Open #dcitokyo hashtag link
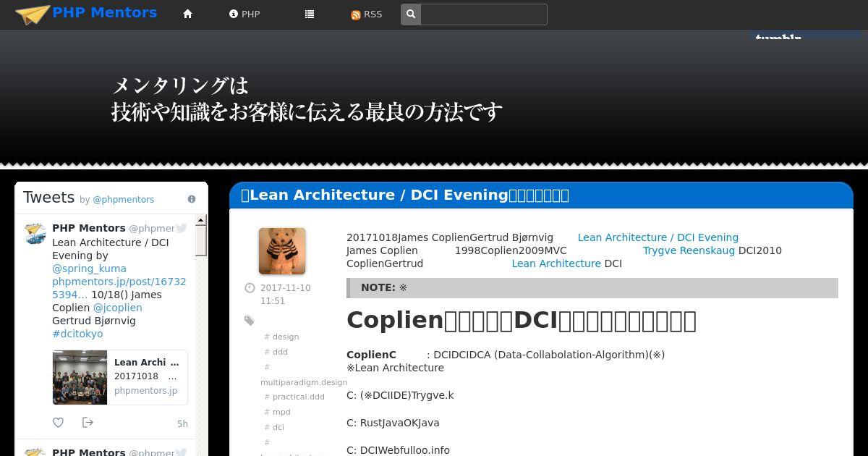Screen dimensions: 868x456 [77, 334]
